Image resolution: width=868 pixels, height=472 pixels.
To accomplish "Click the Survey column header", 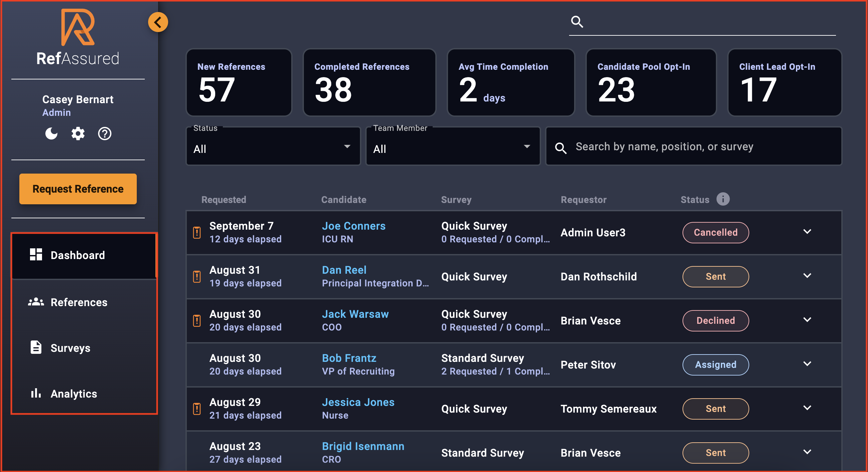I will (456, 200).
